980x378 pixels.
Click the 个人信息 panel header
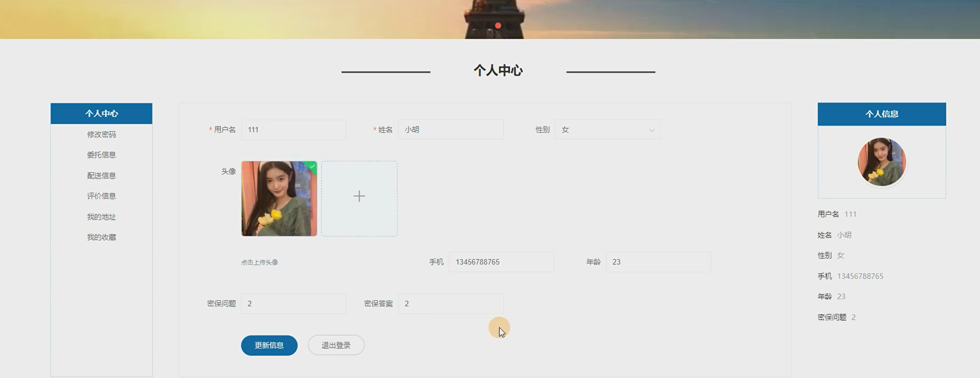click(882, 114)
